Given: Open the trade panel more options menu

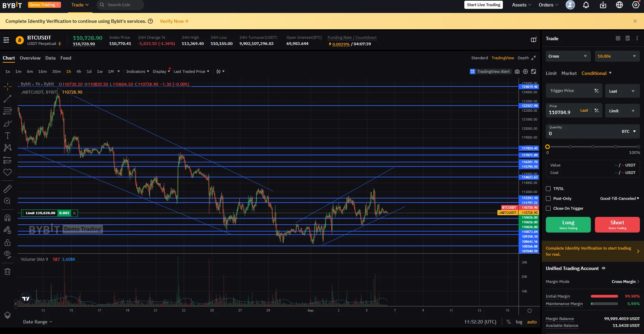Looking at the screenshot, I should click(x=637, y=38).
